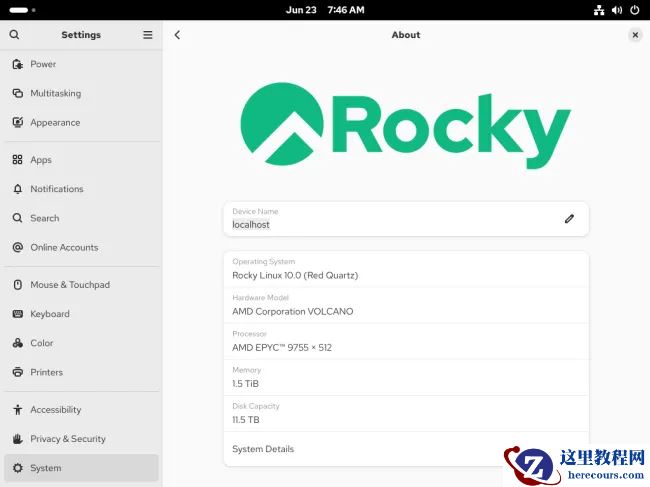Open the clock showing Jun 23 7:46 AM
Image resolution: width=650 pixels, height=487 pixels.
(325, 10)
